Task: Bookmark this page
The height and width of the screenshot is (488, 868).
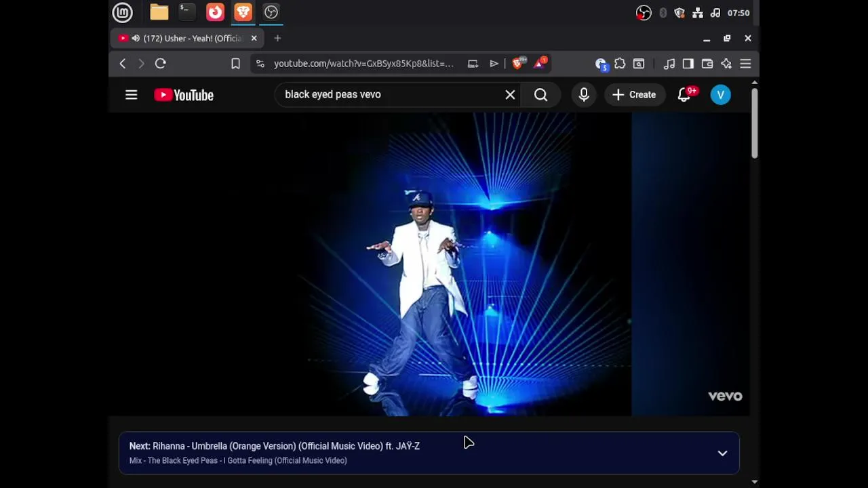Action: pyautogui.click(x=235, y=64)
